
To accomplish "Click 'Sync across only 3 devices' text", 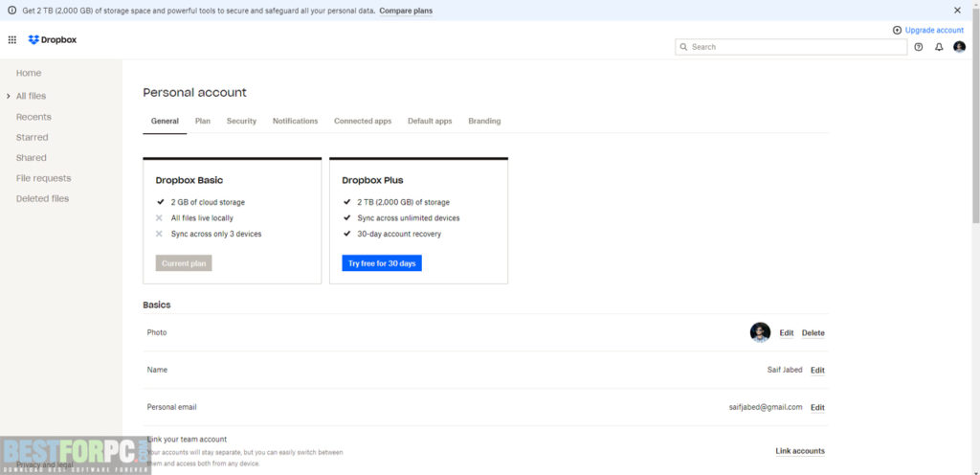I will tap(216, 234).
